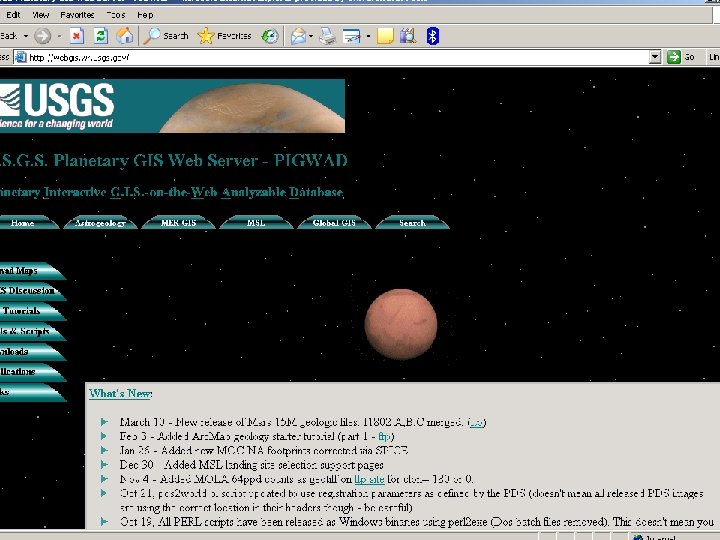Click the Oct 19 PERL scripts entry
The image size is (720, 540).
click(416, 522)
